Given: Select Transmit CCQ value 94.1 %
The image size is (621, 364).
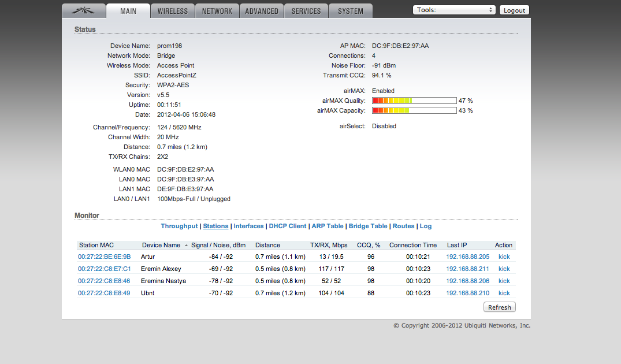Looking at the screenshot, I should point(381,75).
